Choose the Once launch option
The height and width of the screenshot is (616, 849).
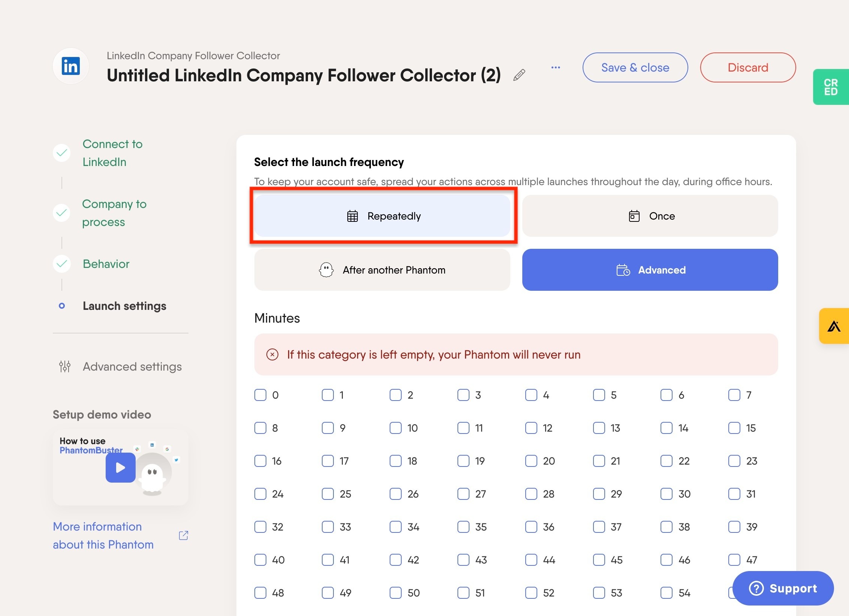point(650,216)
